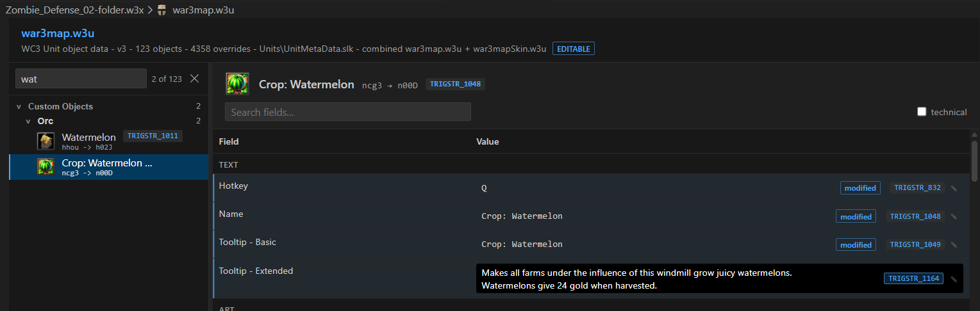The height and width of the screenshot is (311, 980).
Task: Focus the object search box containing 'wat'
Action: tap(81, 79)
